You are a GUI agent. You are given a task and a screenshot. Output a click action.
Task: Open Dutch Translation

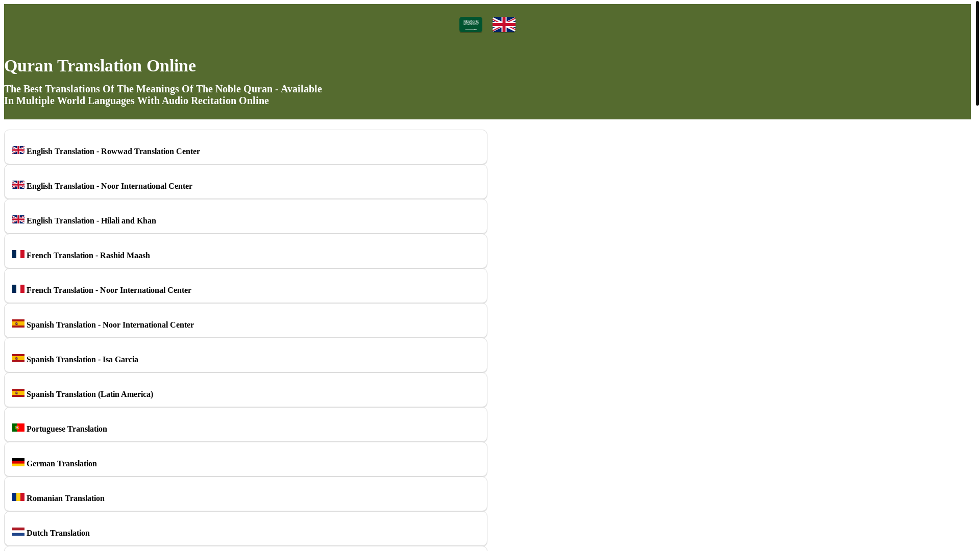[x=246, y=529]
